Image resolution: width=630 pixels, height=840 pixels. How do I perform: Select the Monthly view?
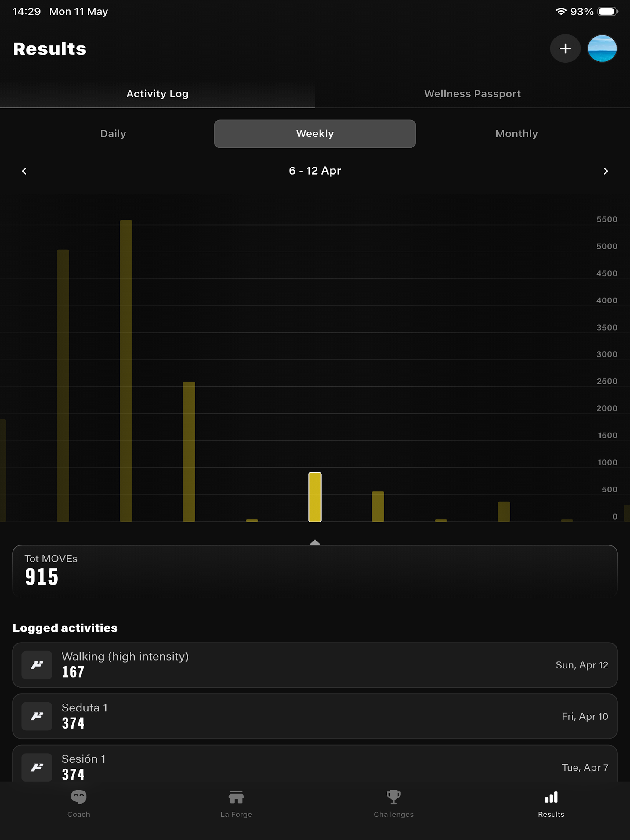pyautogui.click(x=516, y=134)
